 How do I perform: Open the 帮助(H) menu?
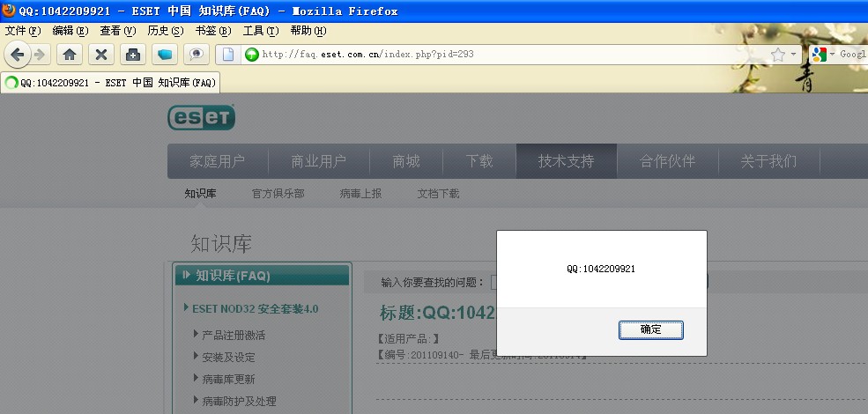308,31
